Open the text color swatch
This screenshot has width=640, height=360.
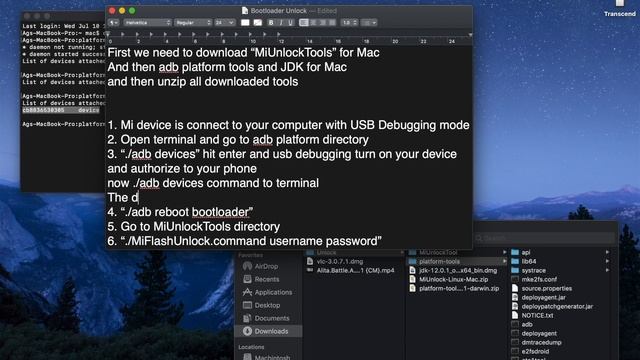pos(245,22)
